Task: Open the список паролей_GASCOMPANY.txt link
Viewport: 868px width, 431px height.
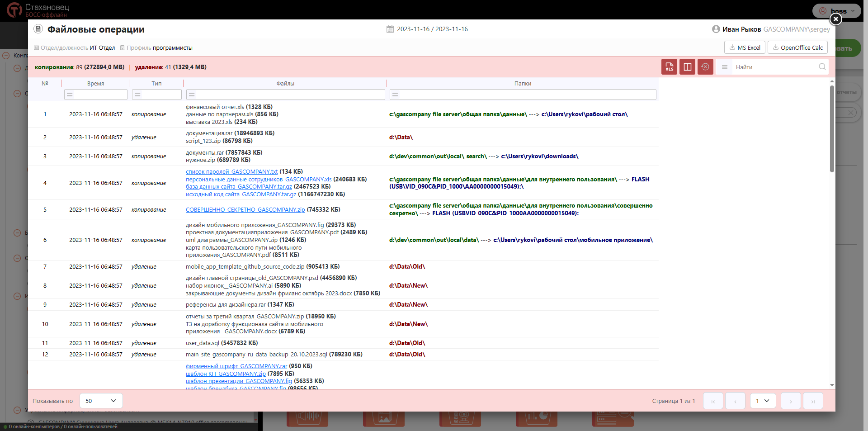Action: coord(231,172)
